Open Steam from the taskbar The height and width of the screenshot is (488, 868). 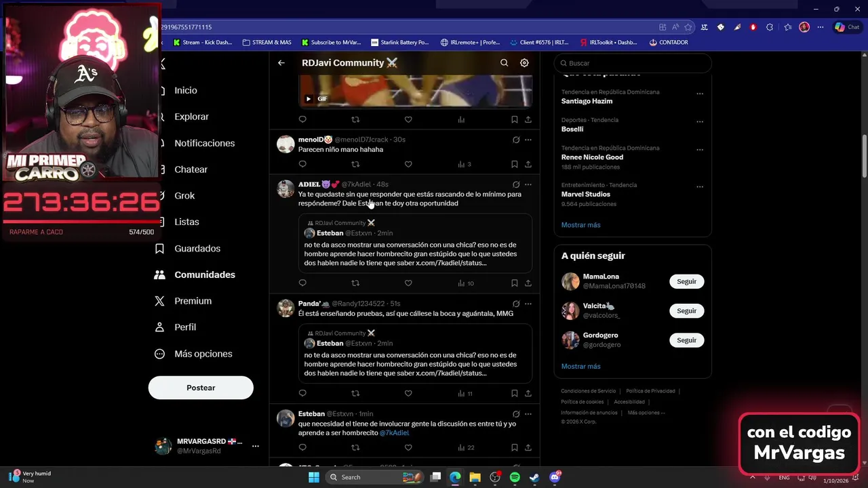pos(534,477)
